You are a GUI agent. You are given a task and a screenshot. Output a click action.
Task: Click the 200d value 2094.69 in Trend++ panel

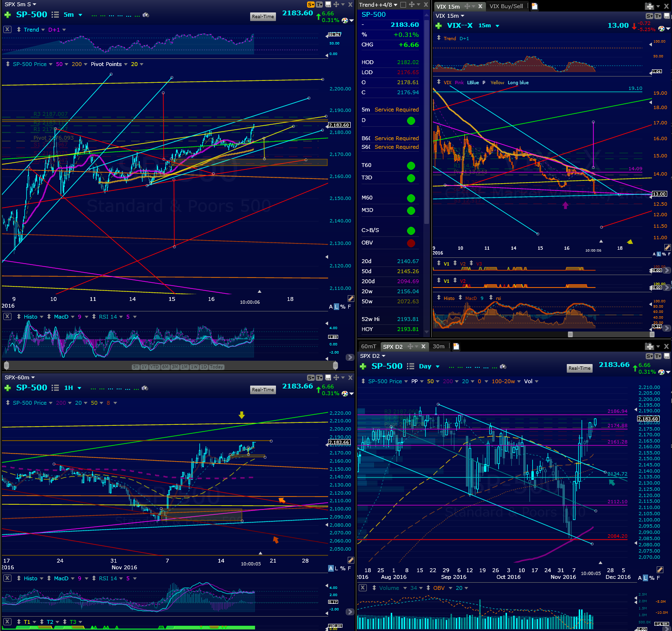tap(408, 281)
